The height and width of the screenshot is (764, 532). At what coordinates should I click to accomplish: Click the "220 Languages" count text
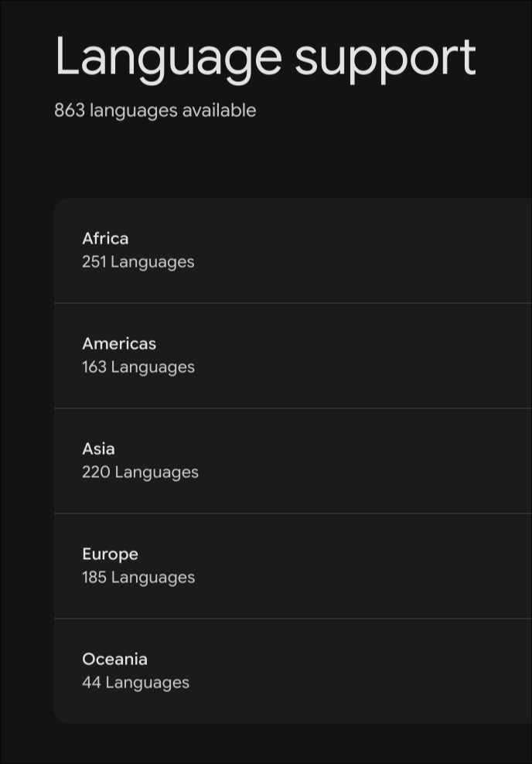pos(140,472)
